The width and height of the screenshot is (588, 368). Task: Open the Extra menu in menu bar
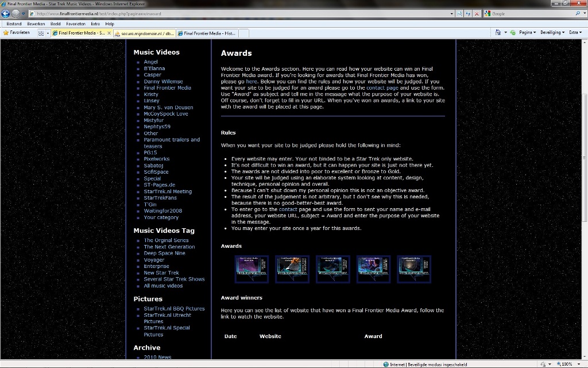[x=95, y=24]
